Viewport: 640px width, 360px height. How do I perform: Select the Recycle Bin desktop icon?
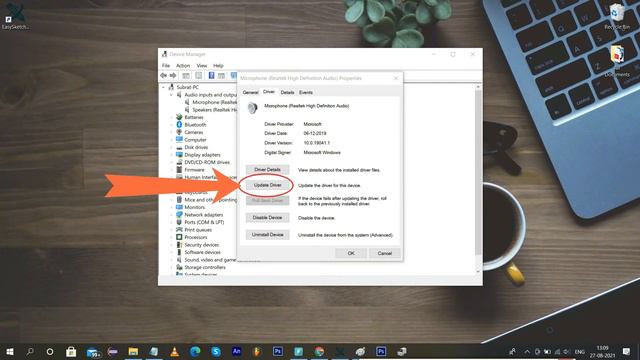point(617,16)
